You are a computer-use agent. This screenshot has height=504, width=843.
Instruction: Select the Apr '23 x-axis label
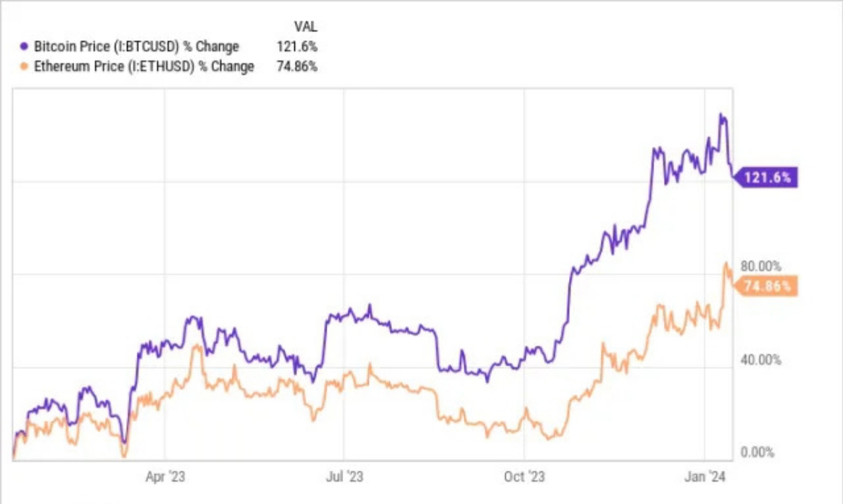click(x=165, y=476)
